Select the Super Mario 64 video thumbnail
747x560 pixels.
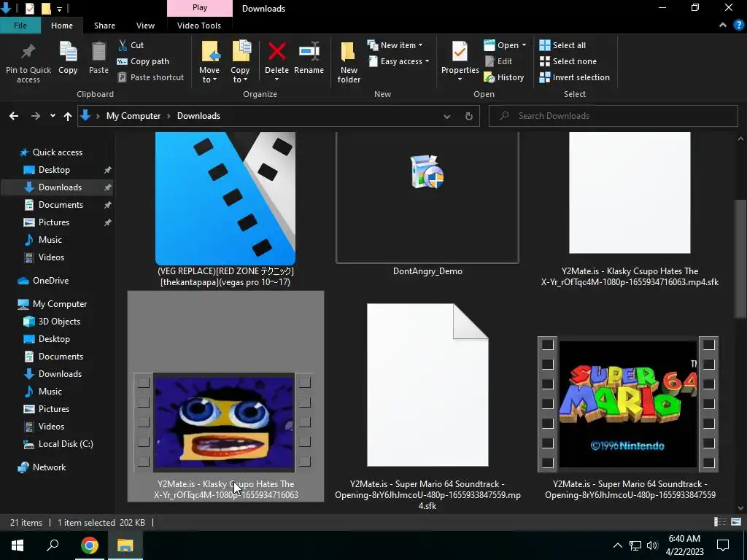628,404
